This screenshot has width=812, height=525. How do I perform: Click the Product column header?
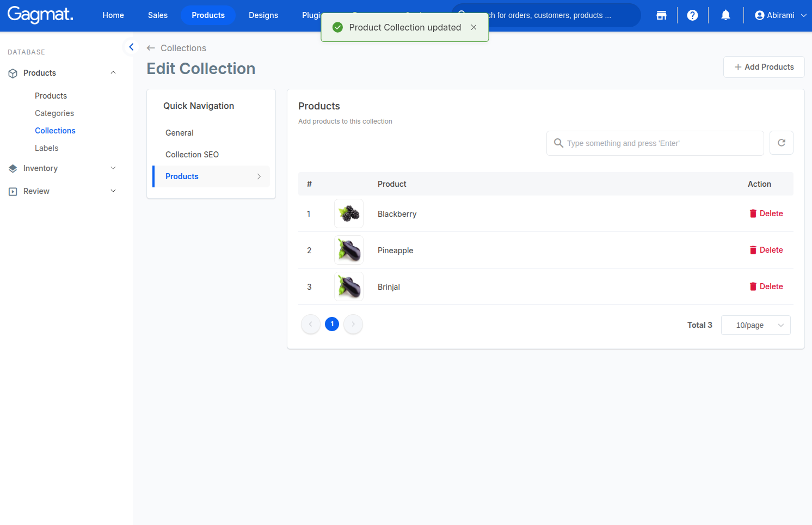[392, 184]
